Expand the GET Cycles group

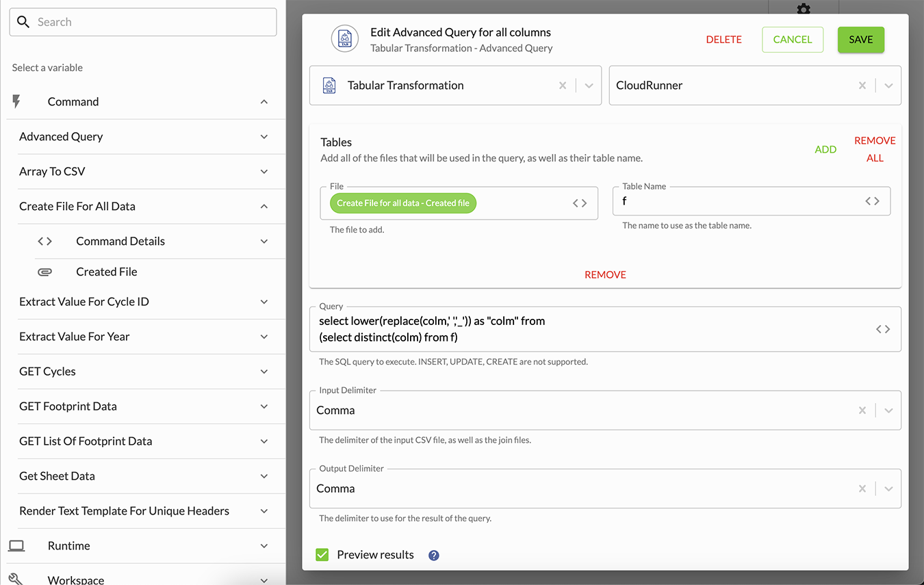[264, 372]
